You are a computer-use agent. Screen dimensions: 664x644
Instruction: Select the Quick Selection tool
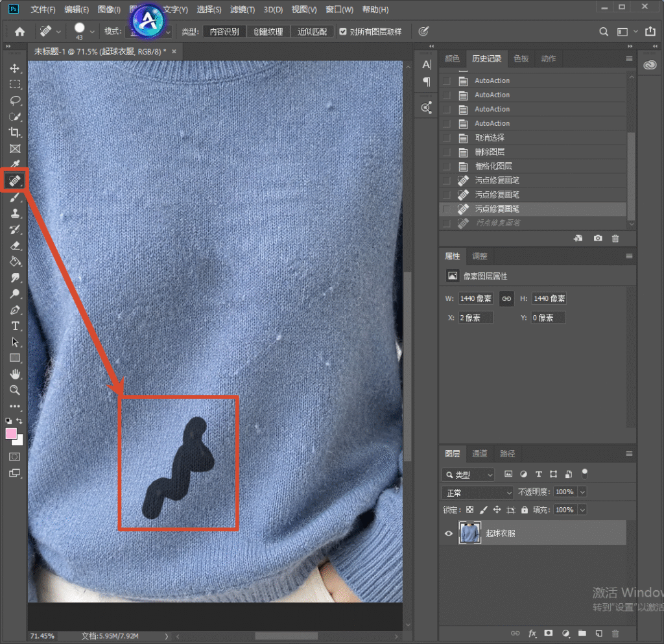point(15,117)
